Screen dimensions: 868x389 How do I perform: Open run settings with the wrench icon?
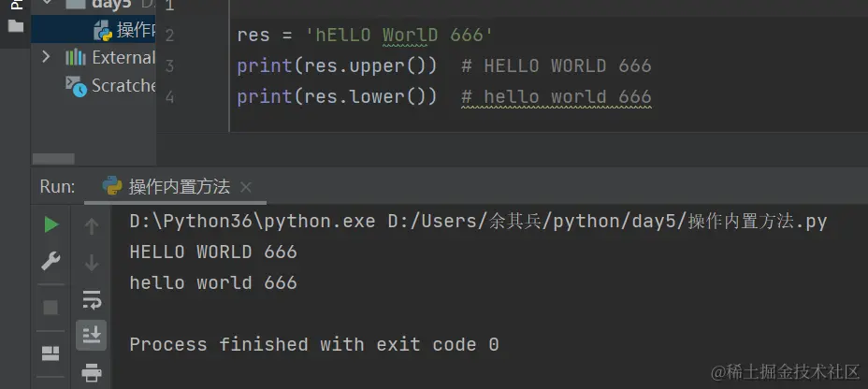(51, 261)
